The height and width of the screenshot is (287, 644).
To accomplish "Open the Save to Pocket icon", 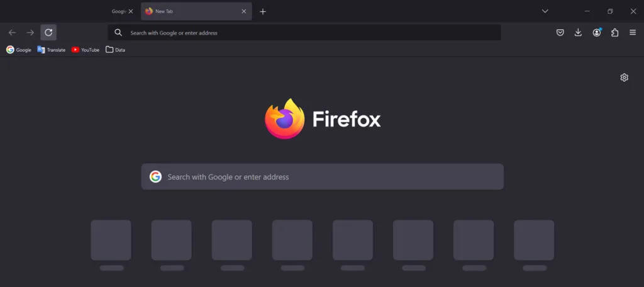I will tap(560, 33).
